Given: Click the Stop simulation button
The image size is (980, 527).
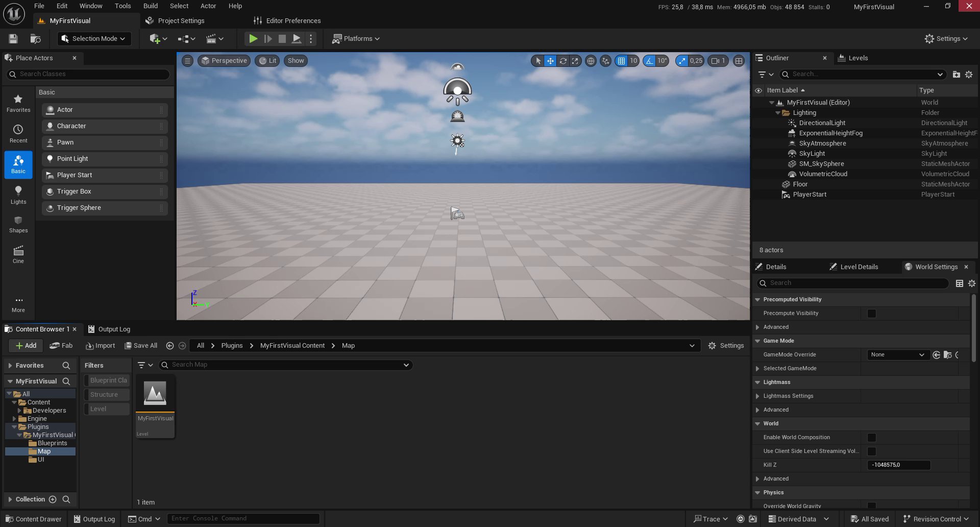Looking at the screenshot, I should (x=282, y=39).
